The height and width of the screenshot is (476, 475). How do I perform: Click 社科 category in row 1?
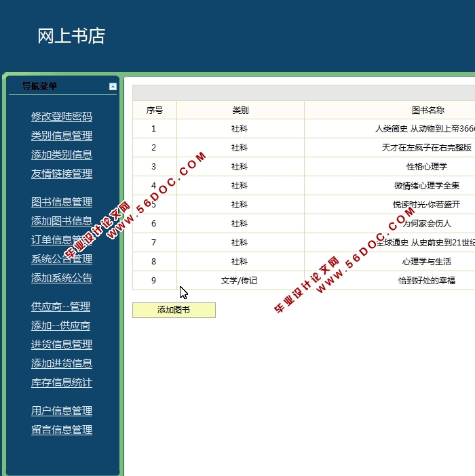tap(240, 129)
